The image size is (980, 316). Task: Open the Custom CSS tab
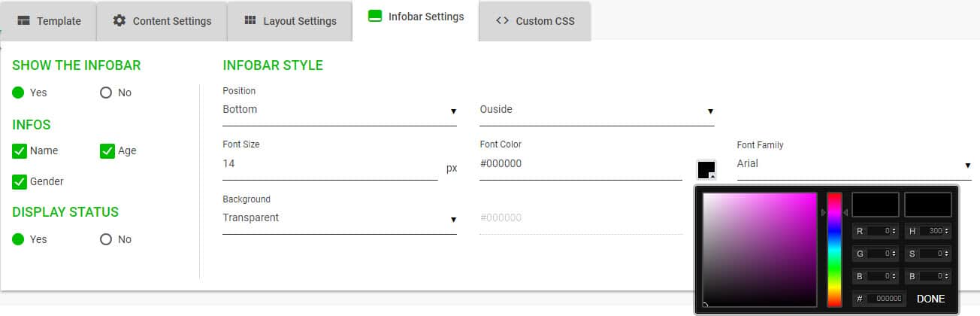pyautogui.click(x=535, y=21)
